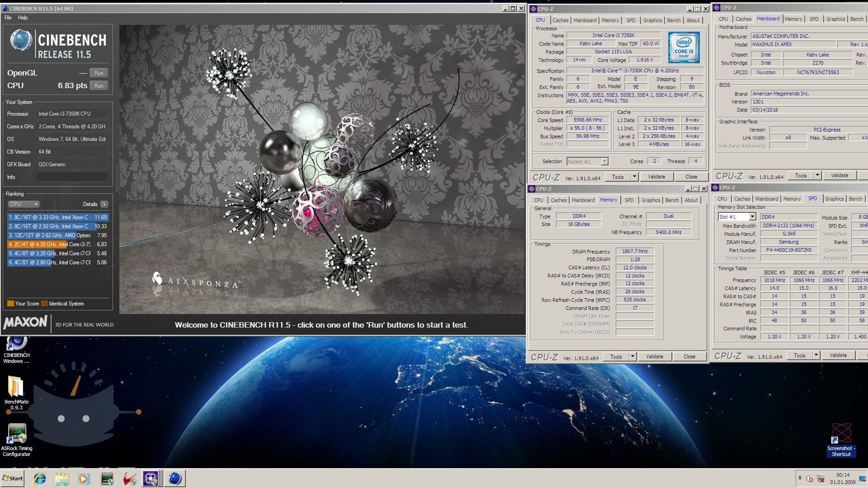Open Windows Media Player from the taskbar

coord(84,479)
